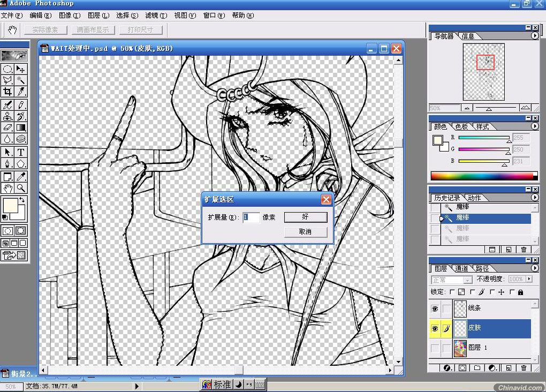The image size is (546, 392).
Task: Select the Move tool
Action: click(x=21, y=69)
